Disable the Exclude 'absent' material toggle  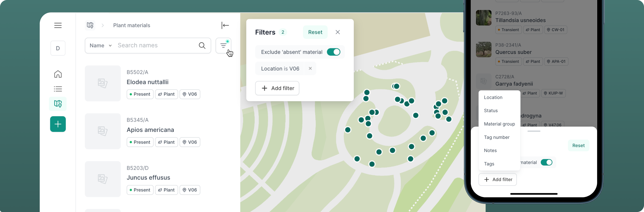click(334, 52)
